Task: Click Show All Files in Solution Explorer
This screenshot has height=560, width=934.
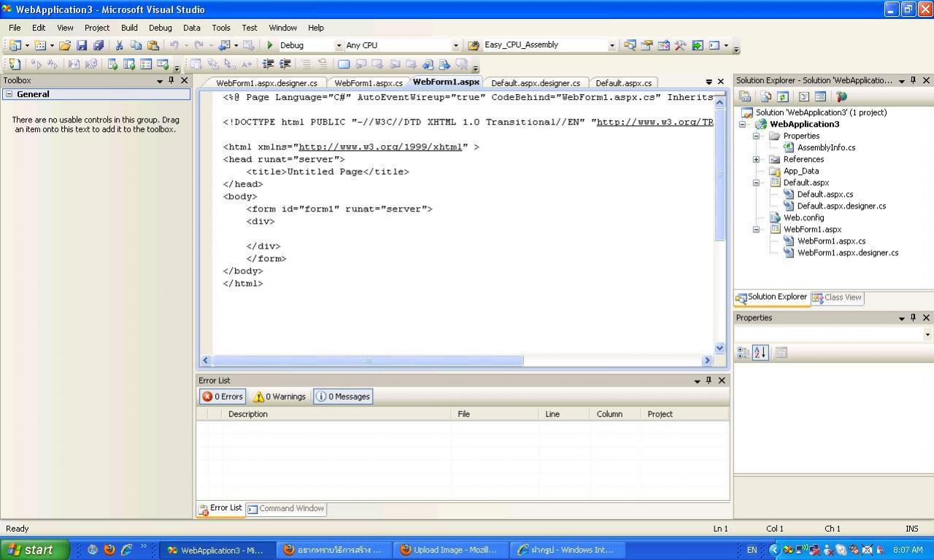Action: pos(765,96)
